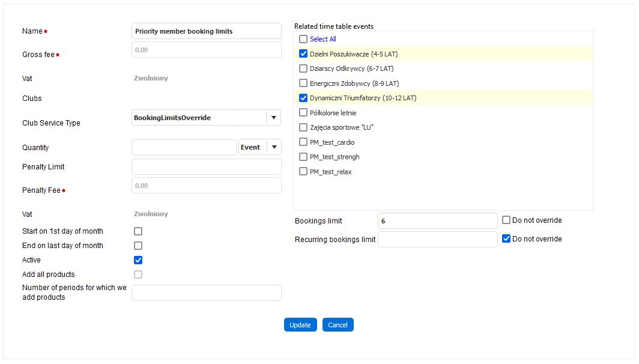Enable End on last day of month
Screen dimensions: 639x364
tap(138, 246)
